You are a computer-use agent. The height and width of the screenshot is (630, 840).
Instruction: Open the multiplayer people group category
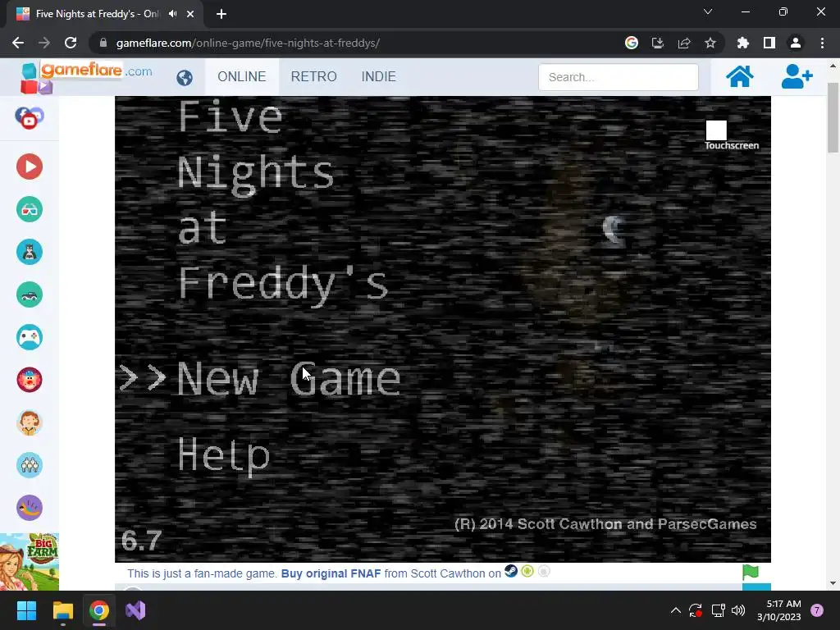[x=30, y=465]
